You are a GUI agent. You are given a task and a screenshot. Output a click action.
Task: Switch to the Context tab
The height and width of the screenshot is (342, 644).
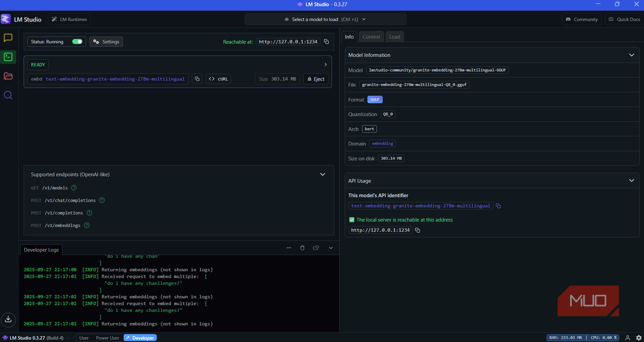(371, 37)
